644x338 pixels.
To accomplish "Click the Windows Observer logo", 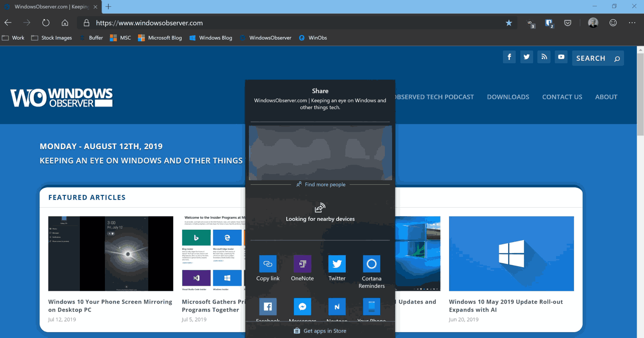I will coord(62,98).
